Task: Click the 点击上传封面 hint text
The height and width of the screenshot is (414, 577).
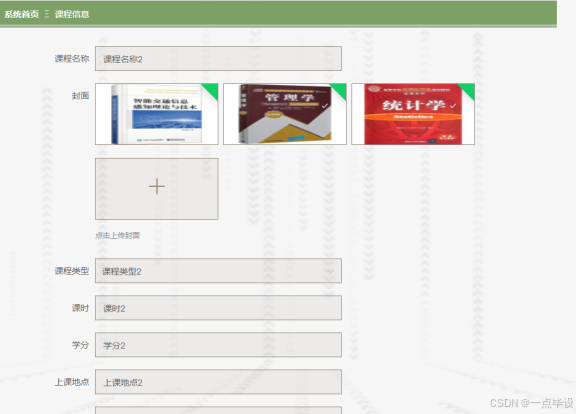Action: pyautogui.click(x=117, y=236)
